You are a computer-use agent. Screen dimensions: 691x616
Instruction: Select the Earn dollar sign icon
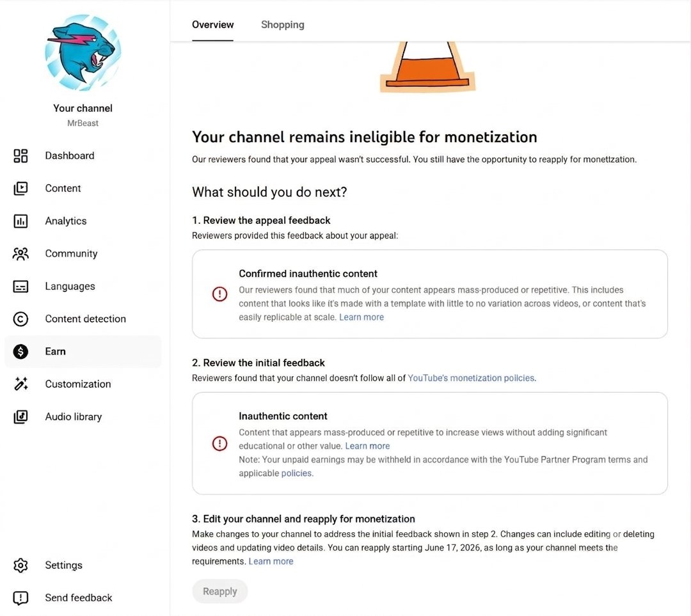pos(20,351)
